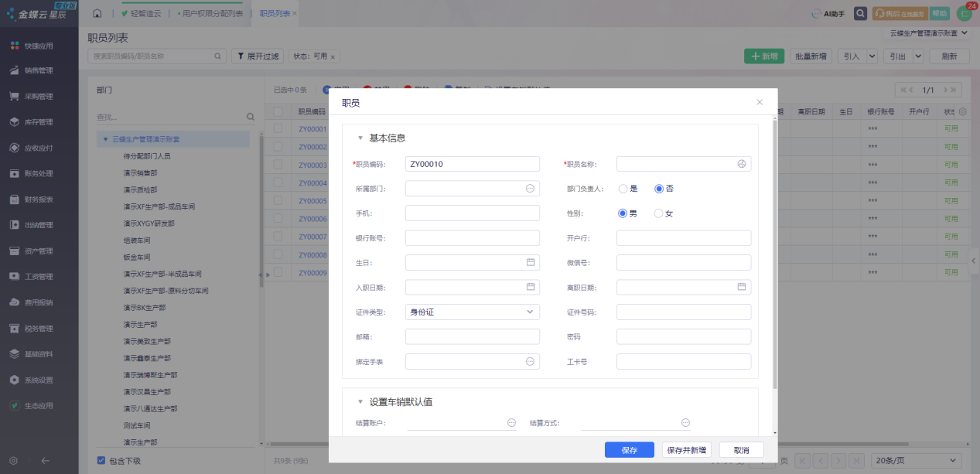Open the 20条/页 page size dropdown

918,460
